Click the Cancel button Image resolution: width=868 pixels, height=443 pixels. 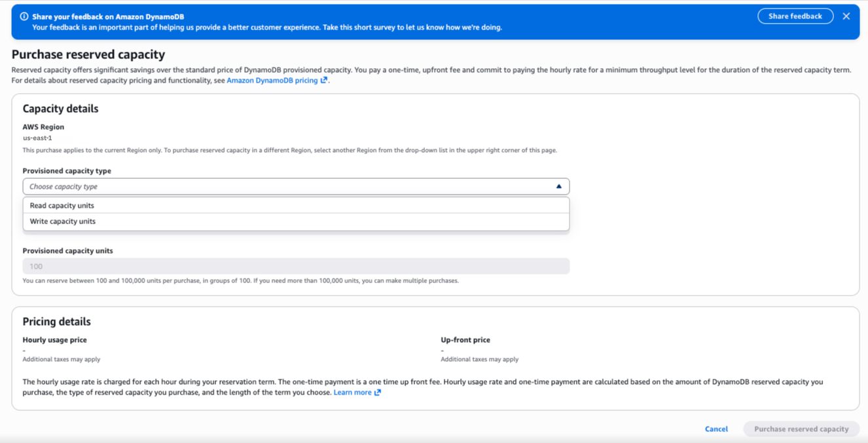(x=716, y=429)
